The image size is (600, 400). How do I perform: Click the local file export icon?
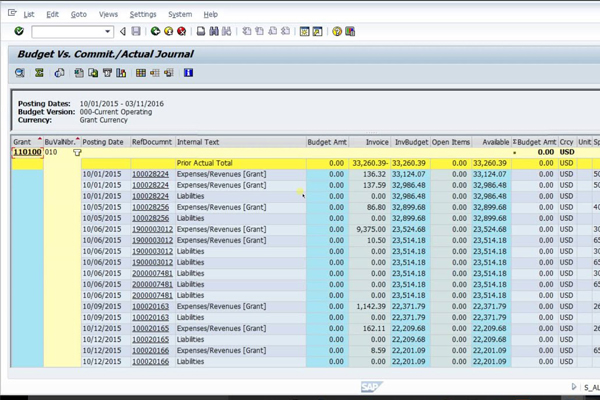click(93, 73)
